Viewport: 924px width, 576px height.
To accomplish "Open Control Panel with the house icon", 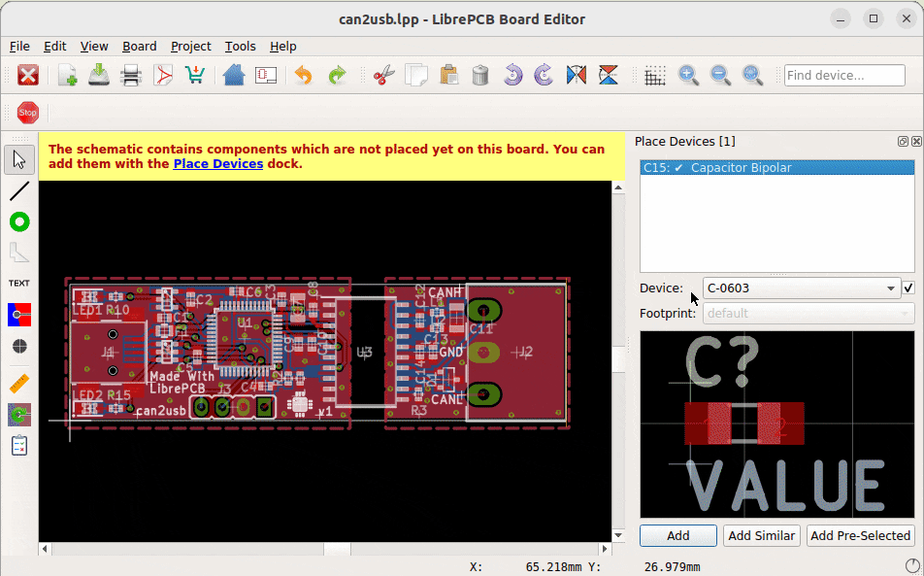I will [x=234, y=76].
